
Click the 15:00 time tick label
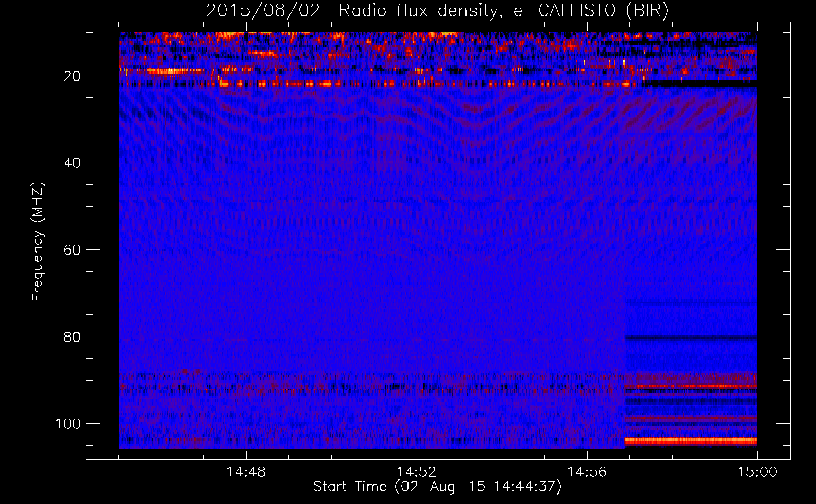click(757, 472)
